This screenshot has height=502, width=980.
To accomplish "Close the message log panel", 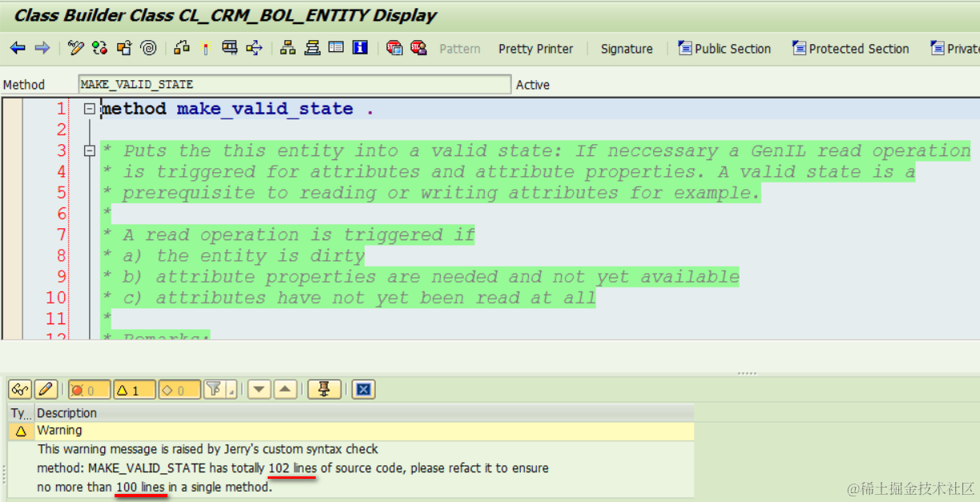I will pyautogui.click(x=364, y=389).
